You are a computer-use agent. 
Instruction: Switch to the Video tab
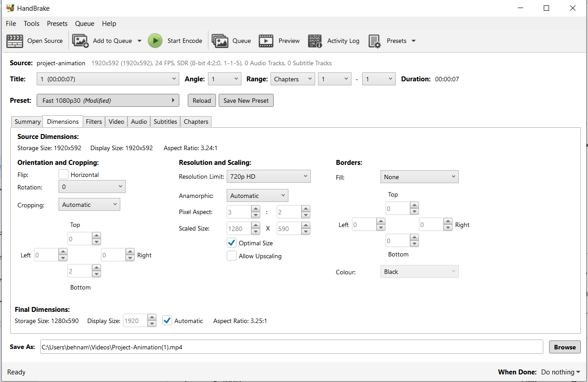click(116, 122)
